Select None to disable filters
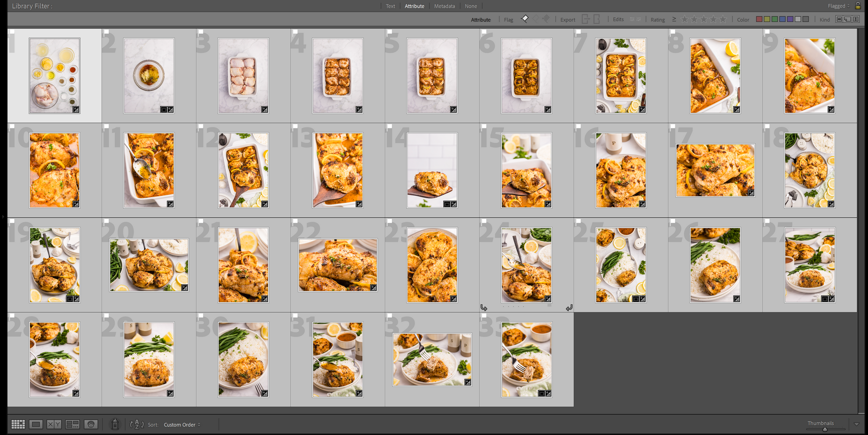Screen dimensions: 868x435 point(471,6)
